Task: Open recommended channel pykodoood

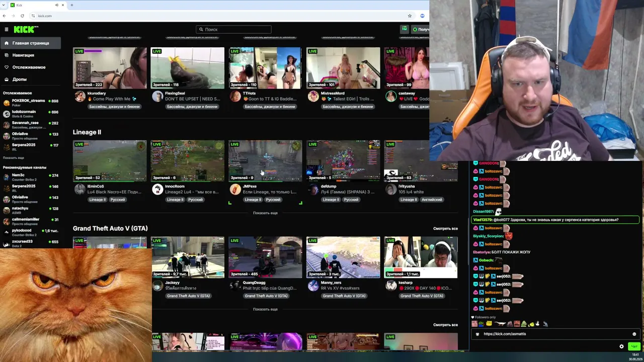Action: (30, 232)
